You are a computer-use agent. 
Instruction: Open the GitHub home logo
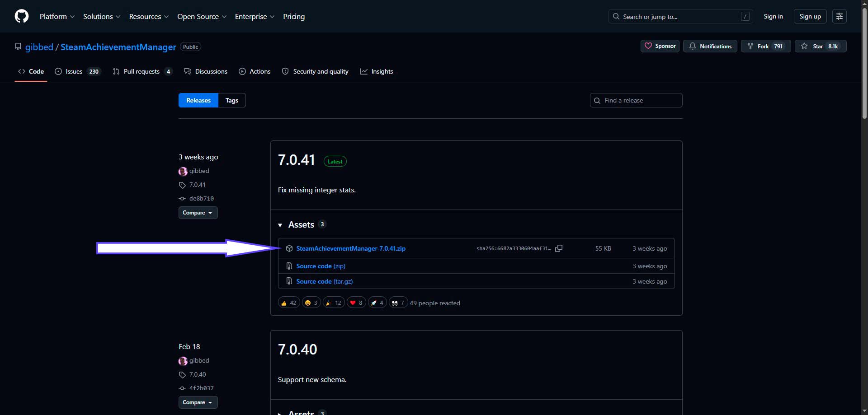click(22, 16)
